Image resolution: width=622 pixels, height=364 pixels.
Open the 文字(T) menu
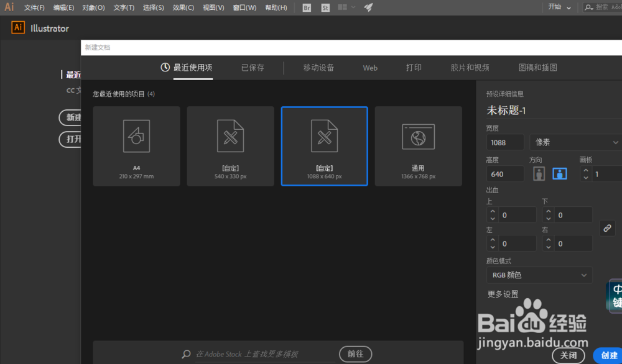(124, 7)
